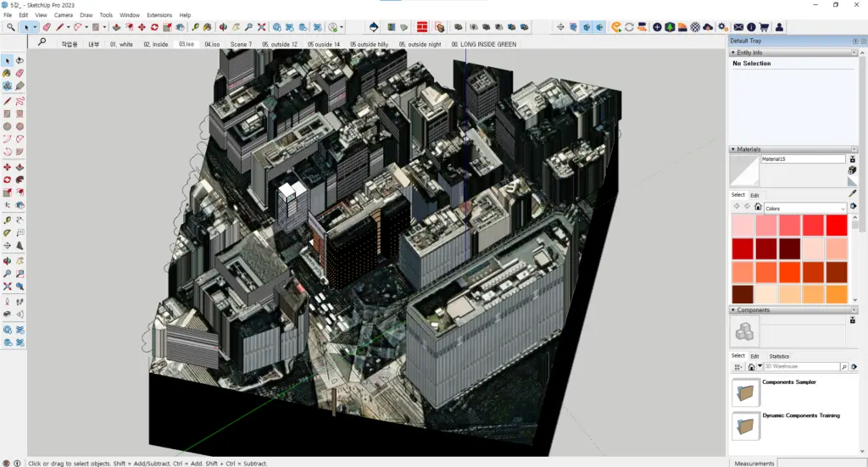Click the materials home button
Viewport: 868px width, 467px height.
[x=758, y=207]
